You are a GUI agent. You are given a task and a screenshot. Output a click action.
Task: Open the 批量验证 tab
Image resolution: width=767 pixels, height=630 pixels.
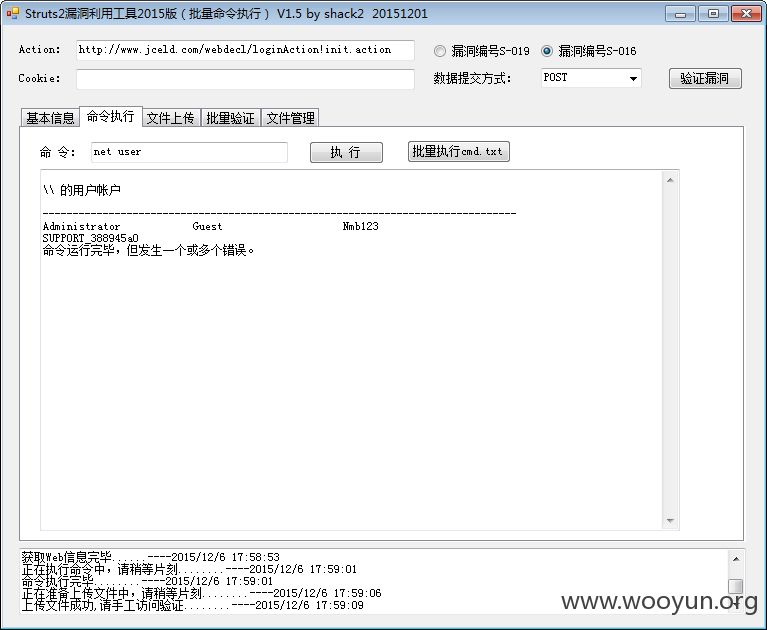(x=230, y=118)
